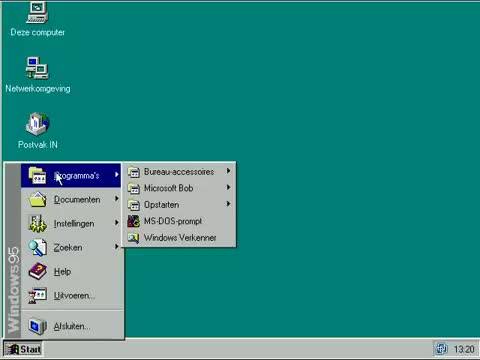Open the Netwerkomgeving desktop icon
This screenshot has width=480, height=360.
pyautogui.click(x=37, y=68)
